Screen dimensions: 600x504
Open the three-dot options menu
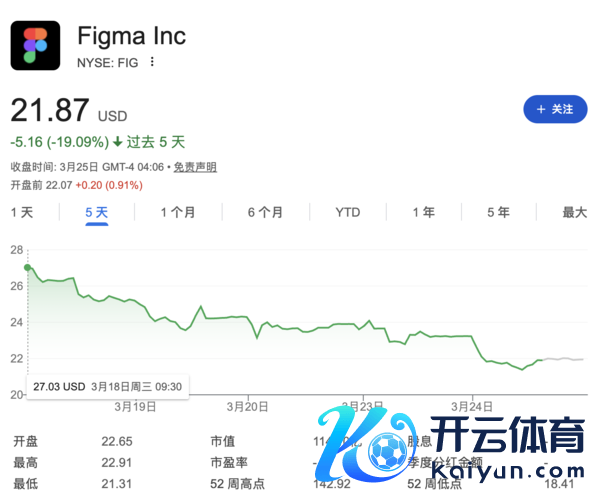[x=152, y=62]
